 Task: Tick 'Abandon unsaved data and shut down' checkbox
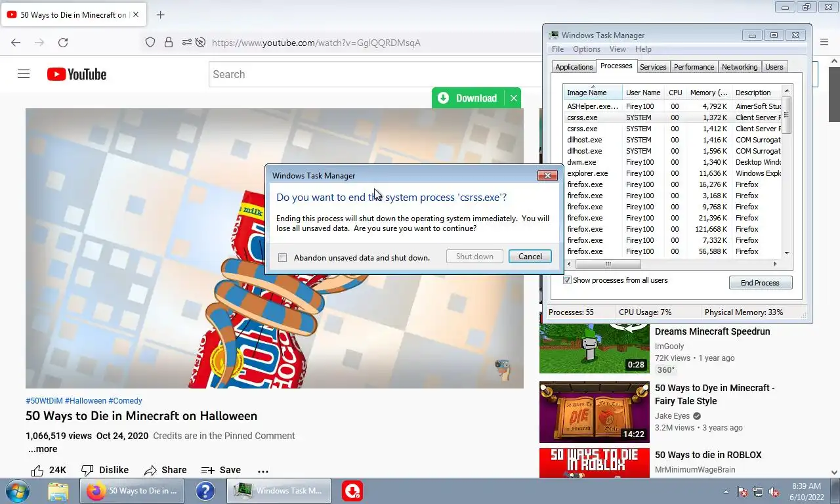(282, 258)
